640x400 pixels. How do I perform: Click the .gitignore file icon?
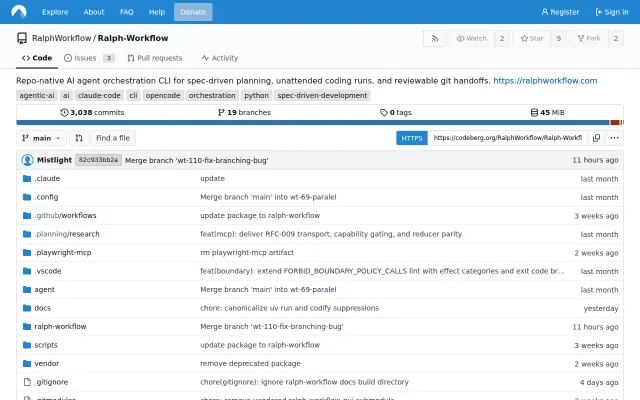(x=27, y=382)
